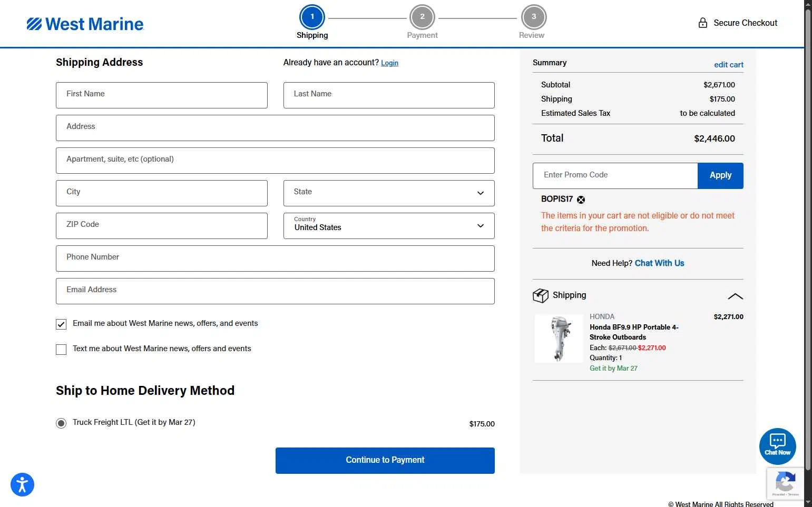The height and width of the screenshot is (507, 812).
Task: Open the State dropdown
Action: click(x=389, y=193)
